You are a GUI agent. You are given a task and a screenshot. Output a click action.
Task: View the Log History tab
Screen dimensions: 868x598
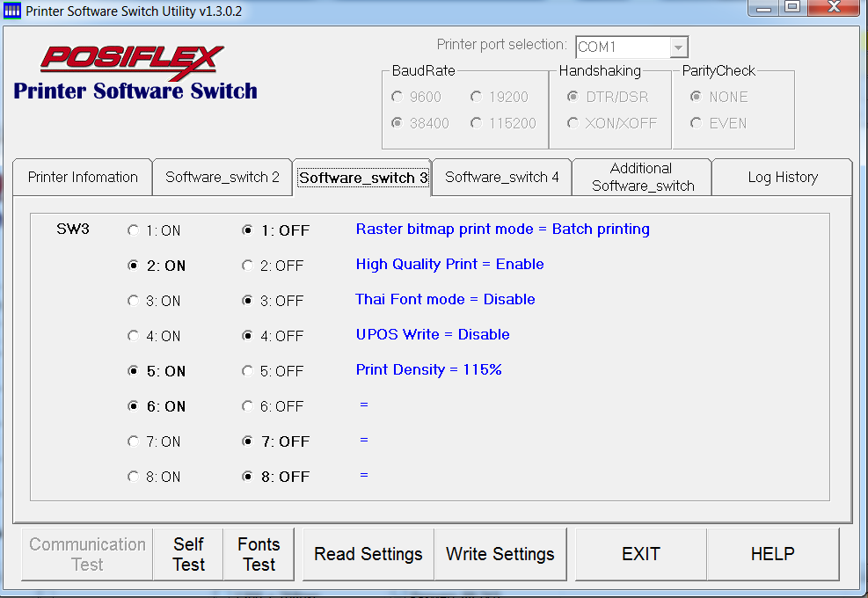[782, 177]
